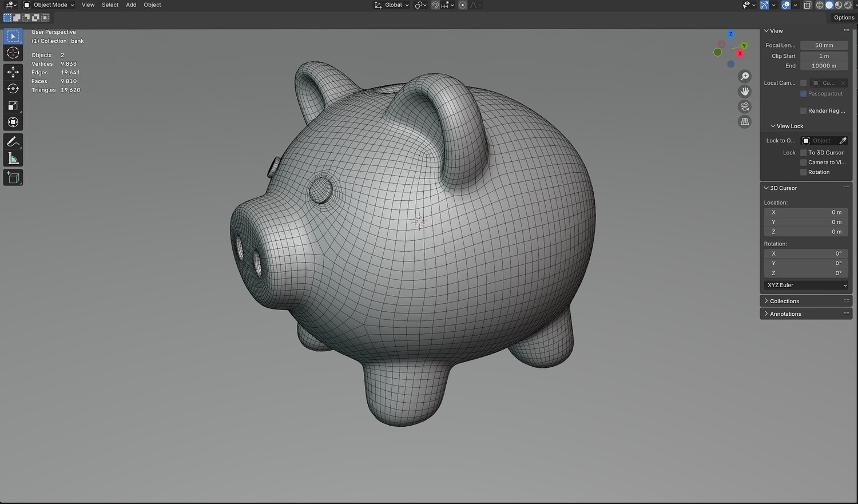Screen dimensions: 858x504
Task: Pick the Add Cube tool
Action: [13, 177]
